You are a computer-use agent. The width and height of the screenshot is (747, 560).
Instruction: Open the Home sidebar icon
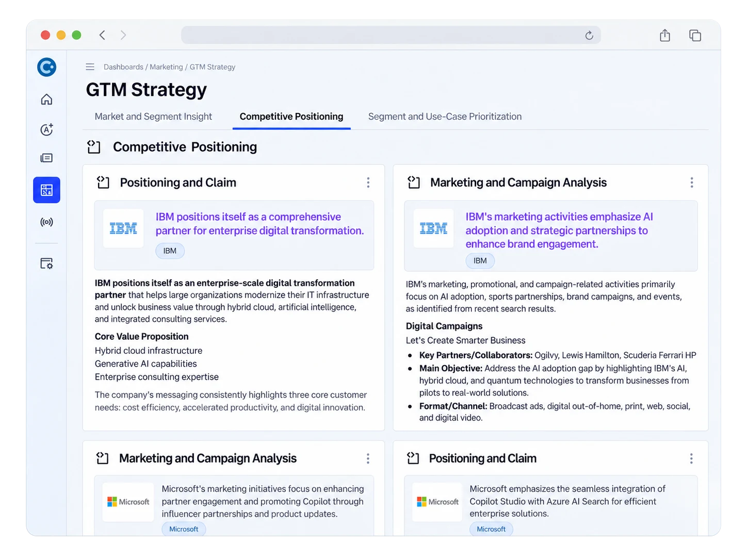point(46,99)
